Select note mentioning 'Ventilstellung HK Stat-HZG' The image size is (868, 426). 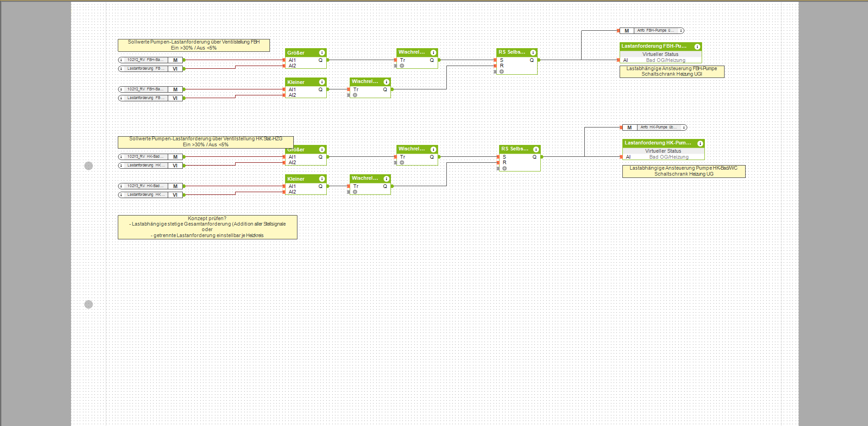(206, 142)
